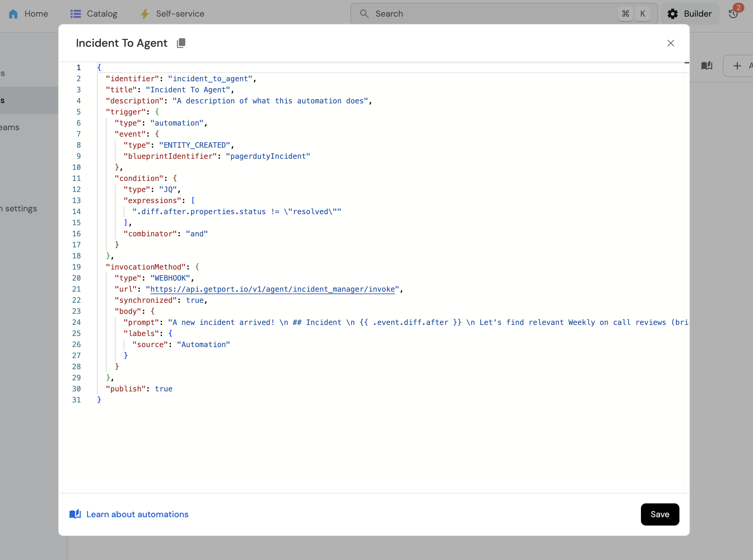The width and height of the screenshot is (753, 560).
Task: Click line number 19 in gutter
Action: (x=76, y=267)
